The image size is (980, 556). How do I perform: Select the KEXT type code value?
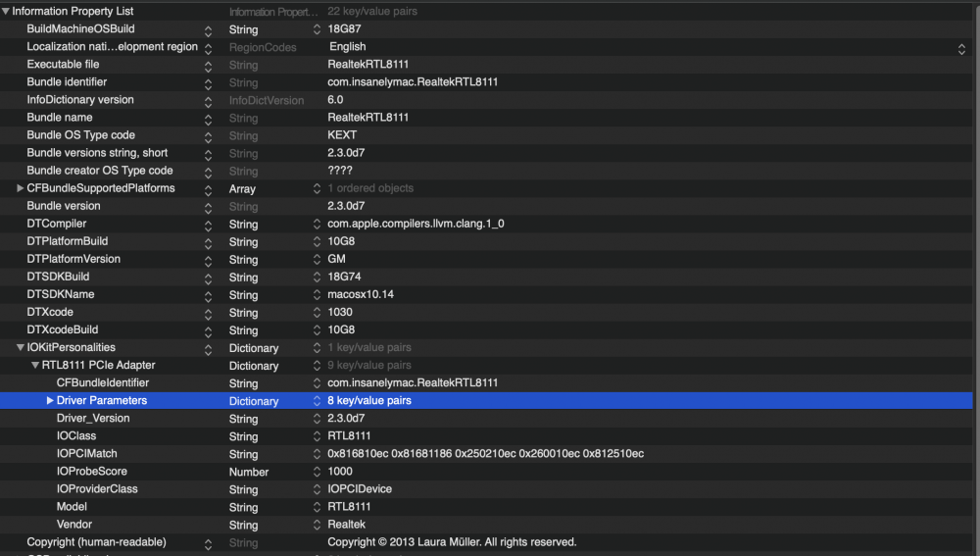coord(342,135)
